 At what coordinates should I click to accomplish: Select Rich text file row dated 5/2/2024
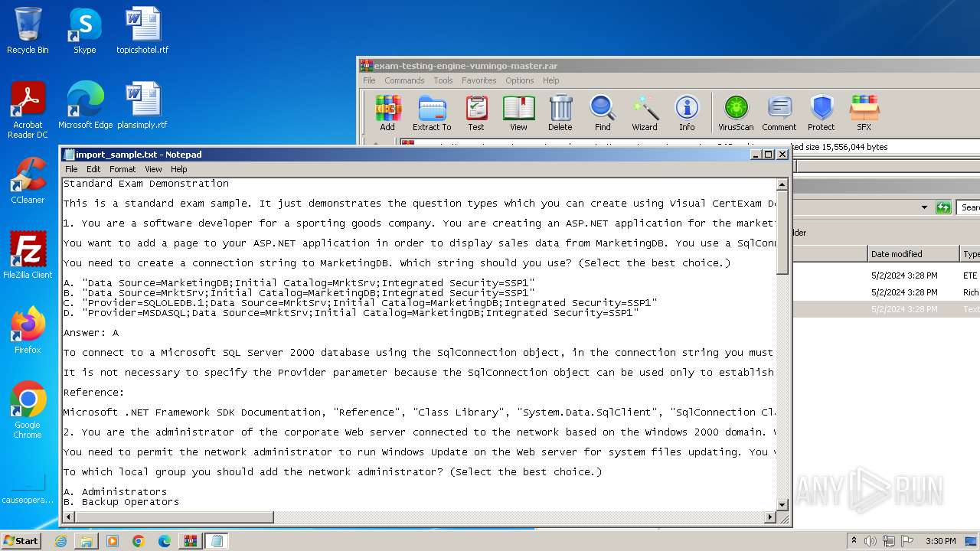click(886, 292)
